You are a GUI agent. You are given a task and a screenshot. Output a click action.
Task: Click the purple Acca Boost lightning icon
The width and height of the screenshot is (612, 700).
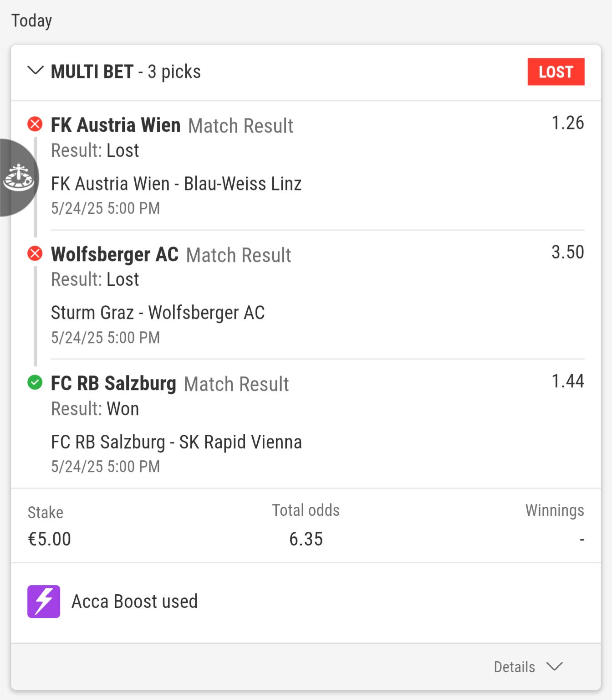coord(44,602)
